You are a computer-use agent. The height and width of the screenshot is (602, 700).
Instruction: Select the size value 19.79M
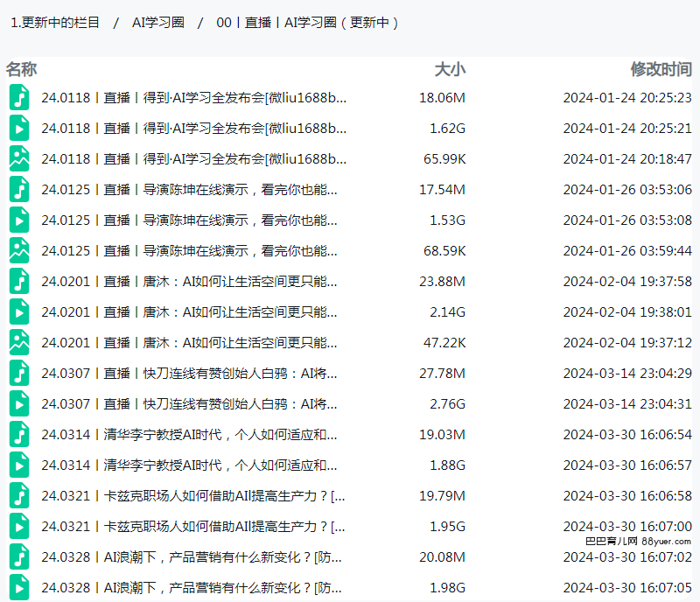tap(442, 496)
